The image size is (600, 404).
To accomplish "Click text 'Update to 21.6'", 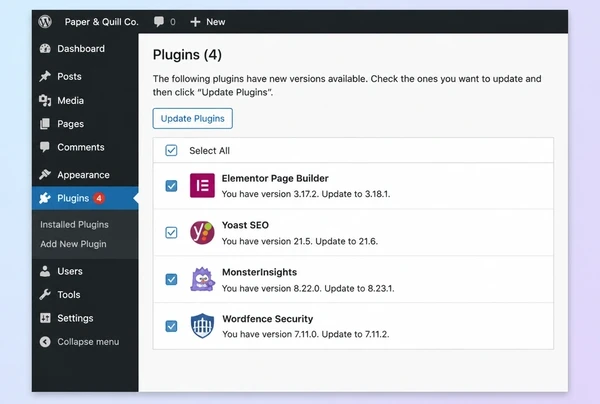I will point(346,241).
